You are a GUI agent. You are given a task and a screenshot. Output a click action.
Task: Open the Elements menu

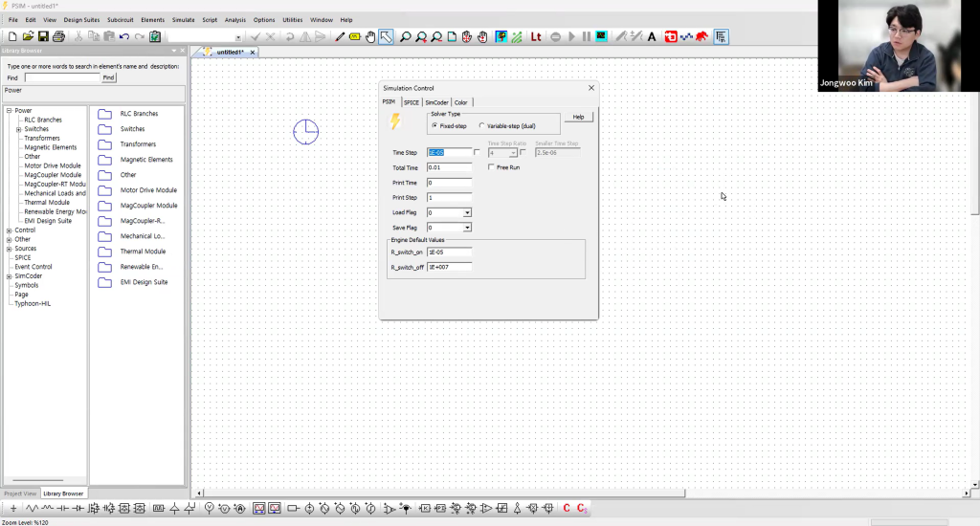pos(152,20)
